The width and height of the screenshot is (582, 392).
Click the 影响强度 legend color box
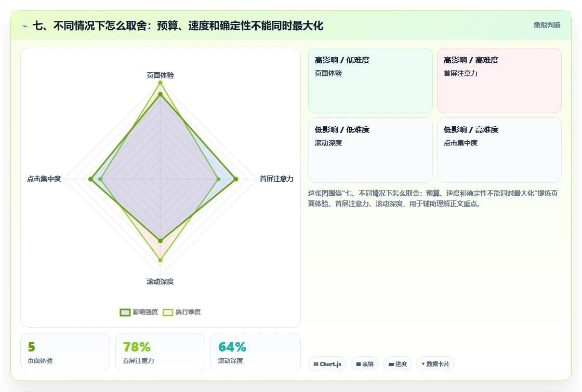[x=125, y=312]
